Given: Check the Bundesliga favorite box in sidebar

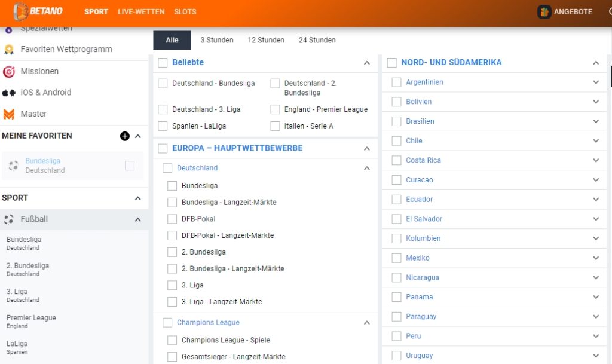Looking at the screenshot, I should tap(129, 166).
